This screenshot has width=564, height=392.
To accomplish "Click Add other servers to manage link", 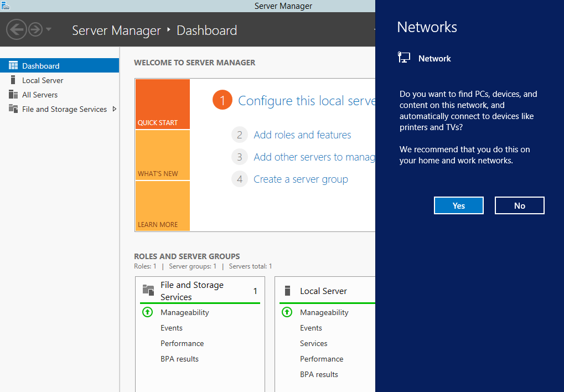I will [314, 157].
